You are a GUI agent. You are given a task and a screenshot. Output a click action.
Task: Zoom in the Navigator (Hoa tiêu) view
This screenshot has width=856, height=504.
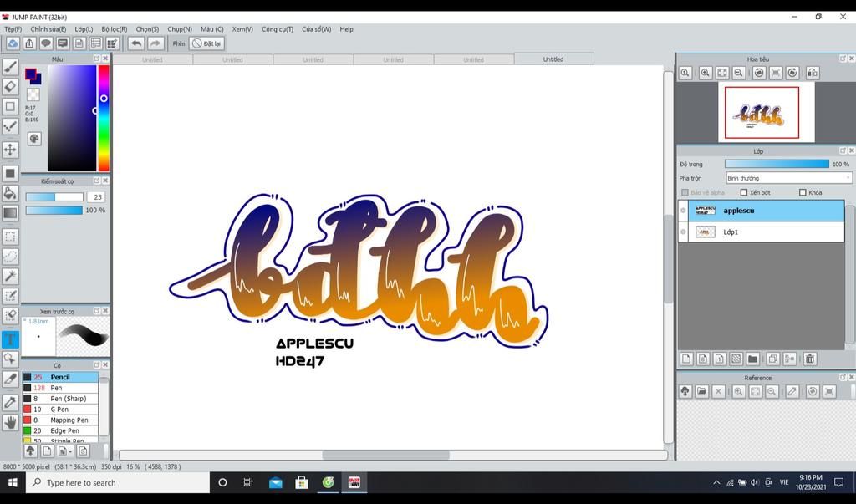(x=706, y=73)
